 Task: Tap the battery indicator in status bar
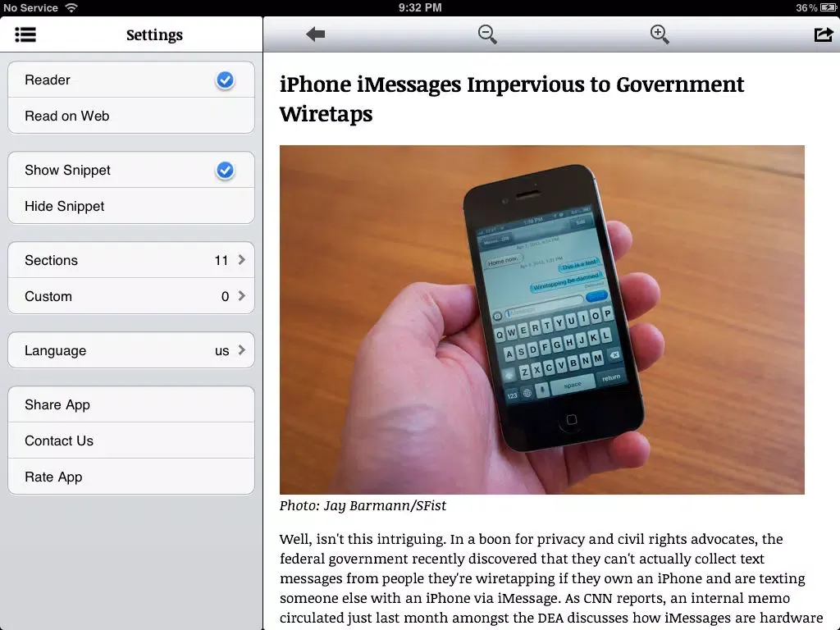pos(828,7)
